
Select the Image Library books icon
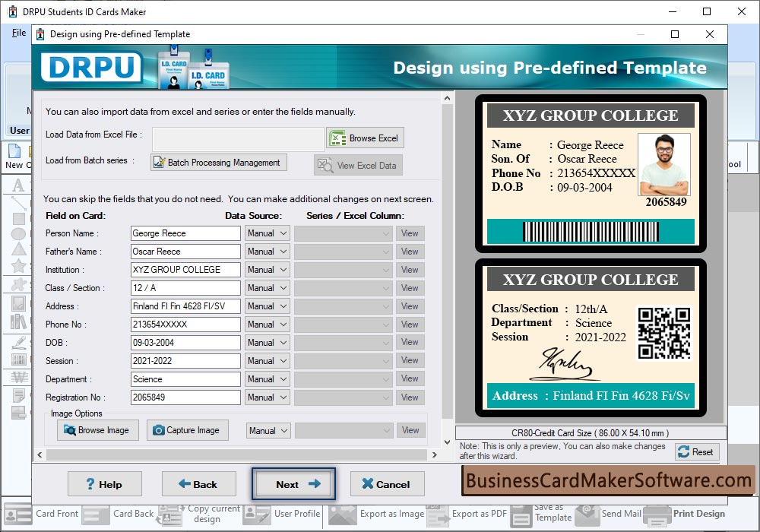coord(18,321)
